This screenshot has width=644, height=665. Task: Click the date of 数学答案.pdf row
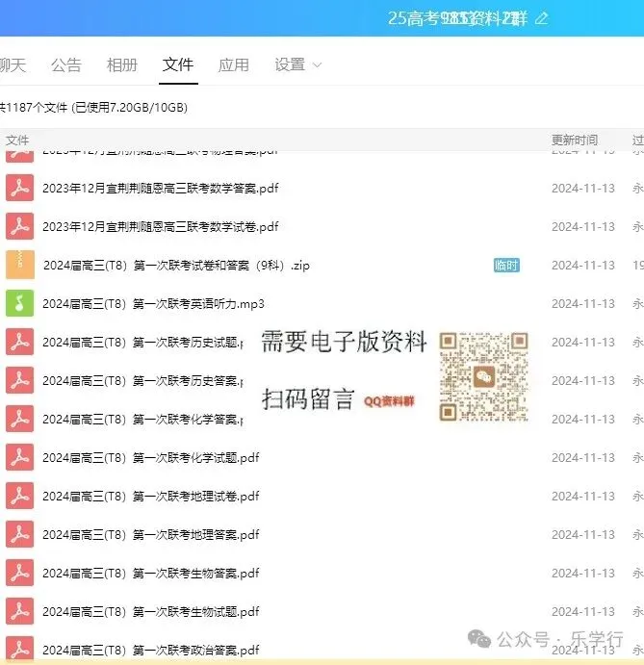[x=583, y=188]
